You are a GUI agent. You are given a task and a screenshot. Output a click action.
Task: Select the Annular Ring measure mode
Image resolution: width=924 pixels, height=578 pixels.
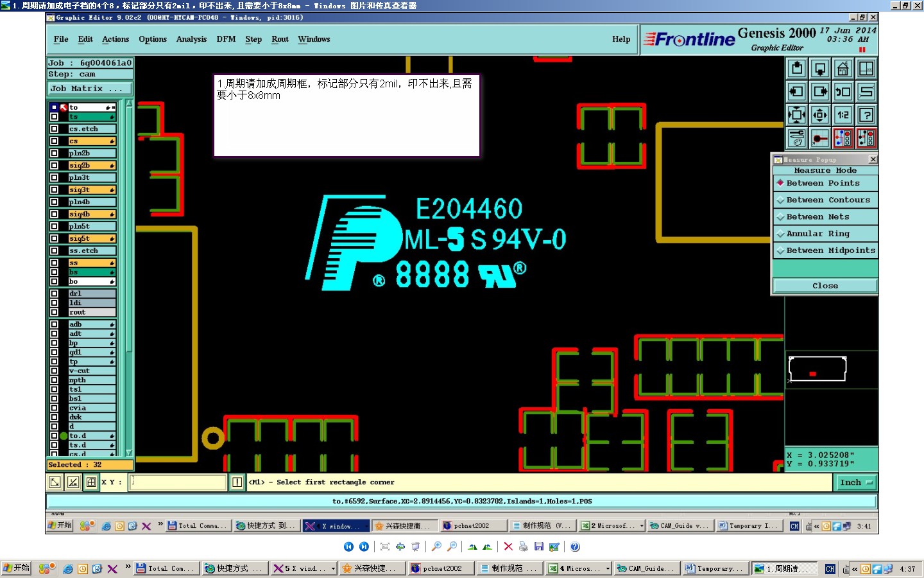coord(825,234)
